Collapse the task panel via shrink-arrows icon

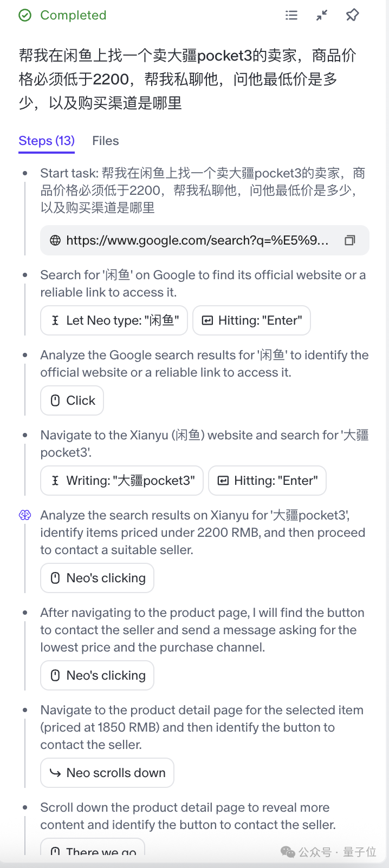pyautogui.click(x=322, y=15)
